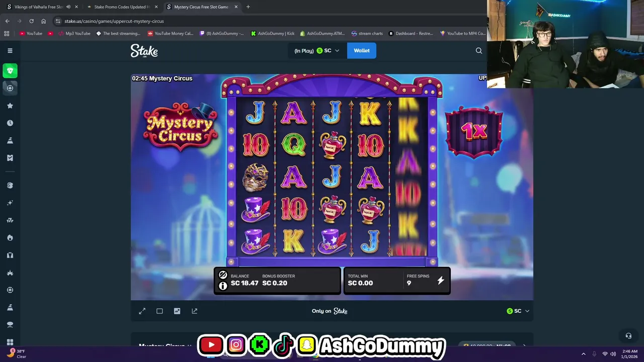Expand the In Play SC currency dropdown
This screenshot has height=362, width=644.
coord(317,50)
